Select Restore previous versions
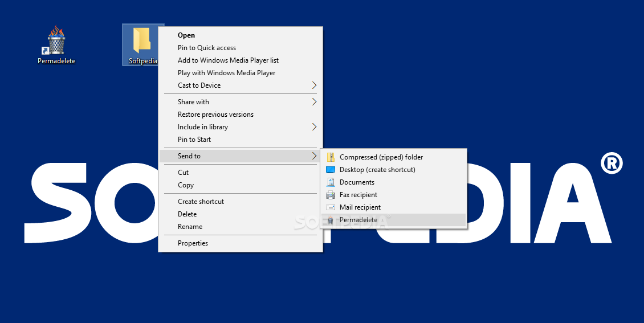 click(x=241, y=115)
